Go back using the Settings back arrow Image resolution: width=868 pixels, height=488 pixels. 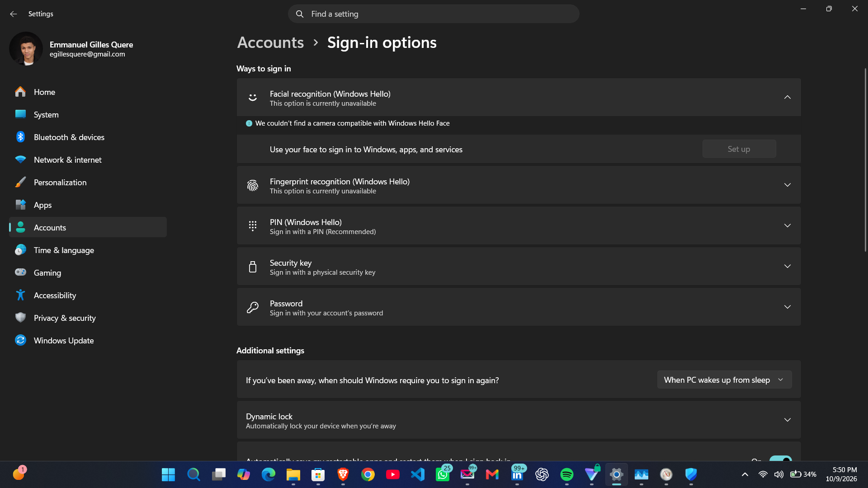[x=13, y=14]
